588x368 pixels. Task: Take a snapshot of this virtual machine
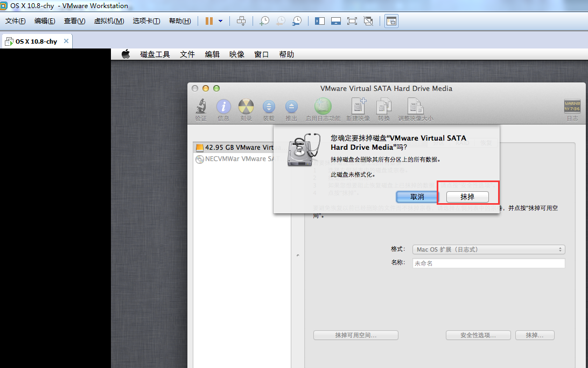(x=264, y=21)
